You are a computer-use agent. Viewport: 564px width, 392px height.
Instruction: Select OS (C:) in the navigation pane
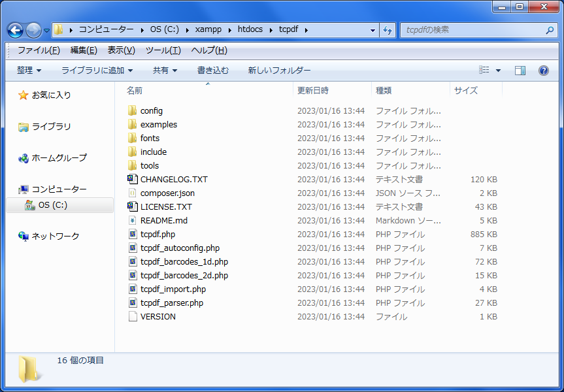(x=59, y=205)
